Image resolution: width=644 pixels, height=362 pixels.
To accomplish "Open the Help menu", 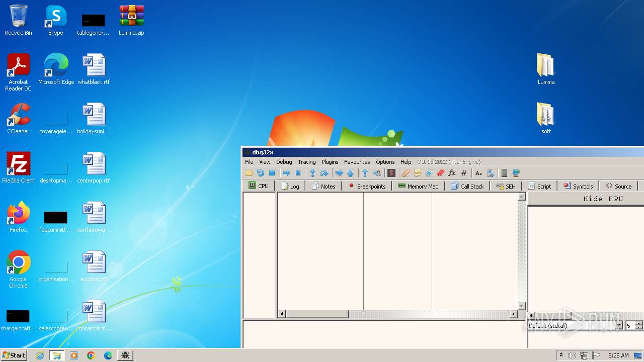I will point(406,162).
